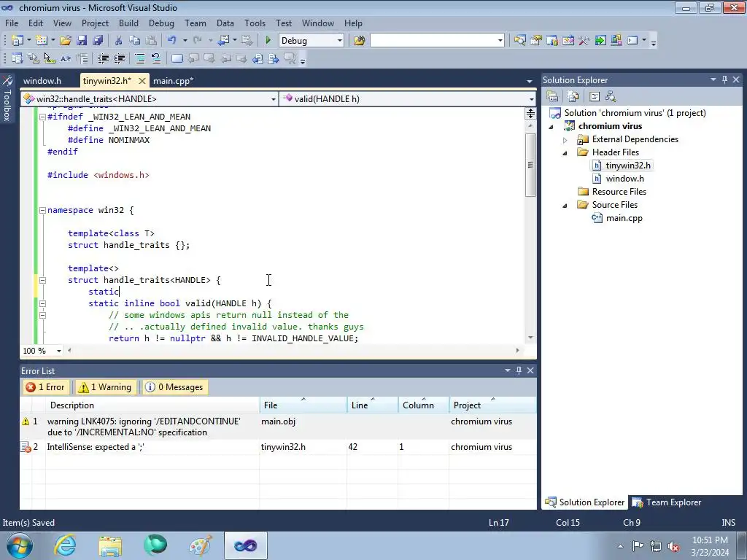747x560 pixels.
Task: Sort Error List by the Description column header
Action: tap(152, 405)
